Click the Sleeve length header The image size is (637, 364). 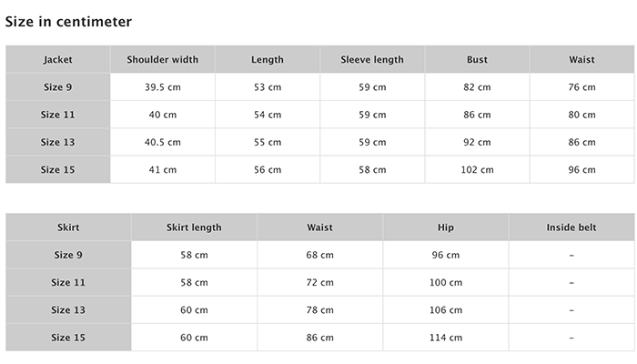click(x=372, y=59)
